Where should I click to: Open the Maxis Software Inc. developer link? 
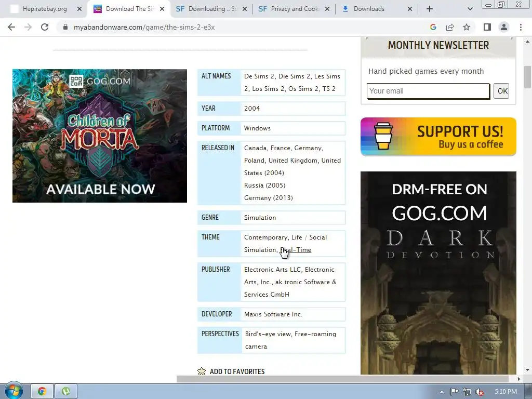click(x=273, y=314)
